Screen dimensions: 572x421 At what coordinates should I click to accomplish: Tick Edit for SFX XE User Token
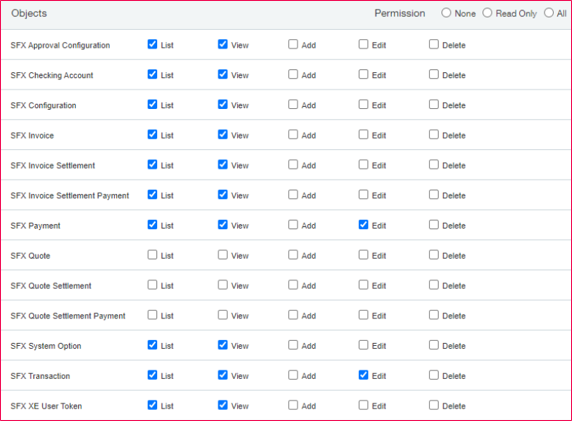click(x=363, y=405)
